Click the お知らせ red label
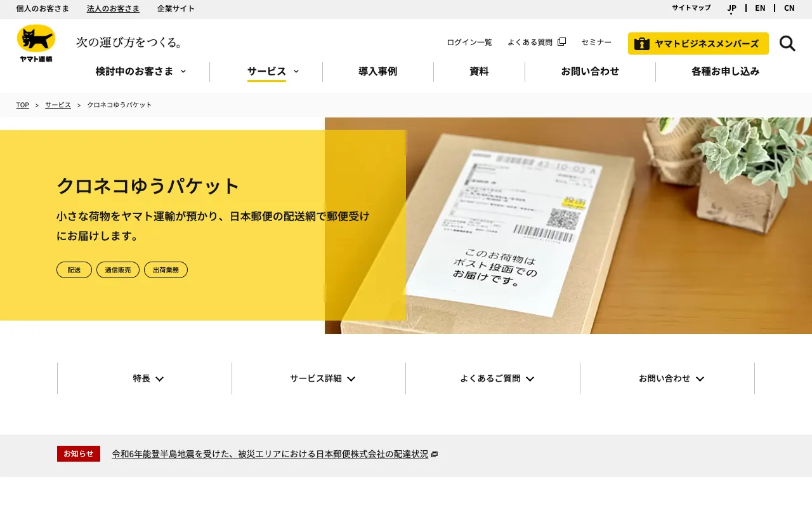Viewport: 812px width, 508px height. (x=79, y=454)
